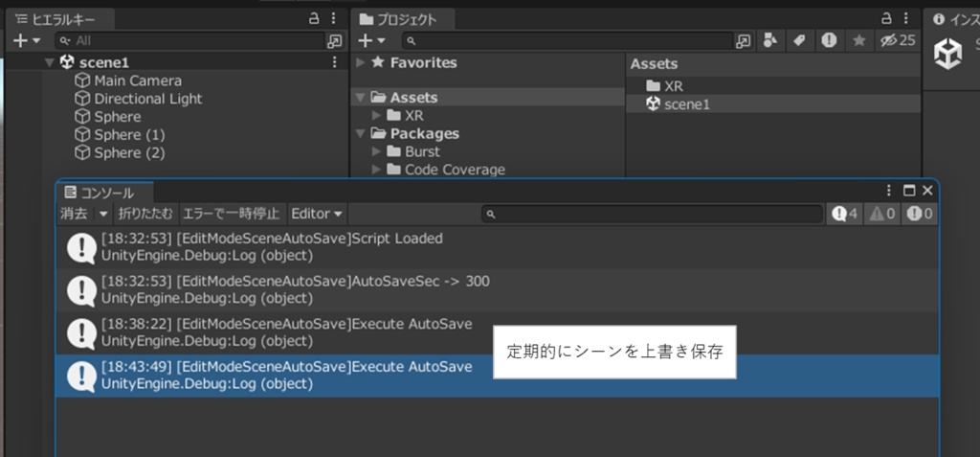Select Sphere (2) in Hierarchy
The image size is (980, 457).
(129, 153)
